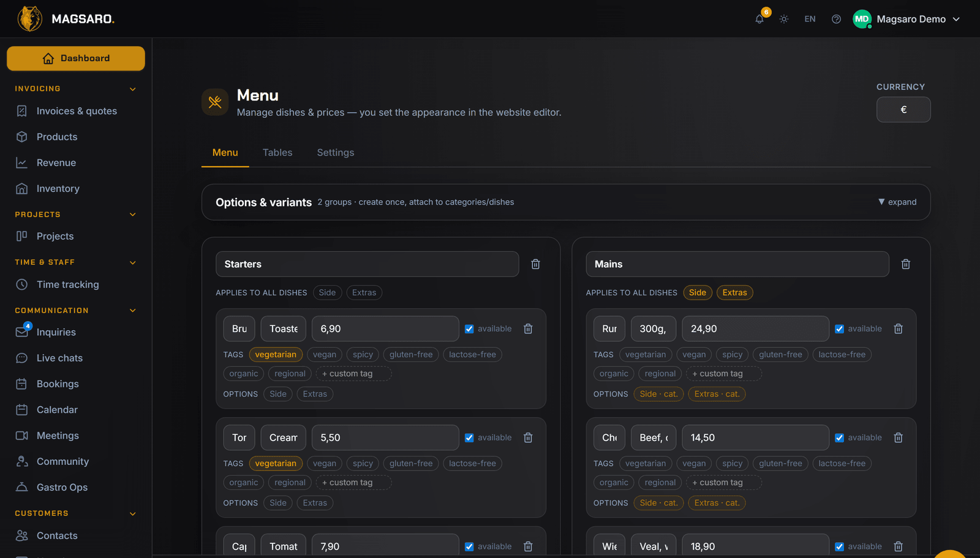Toggle Extras option under Mains applies-to-all
This screenshot has width=980, height=558.
pos(734,293)
